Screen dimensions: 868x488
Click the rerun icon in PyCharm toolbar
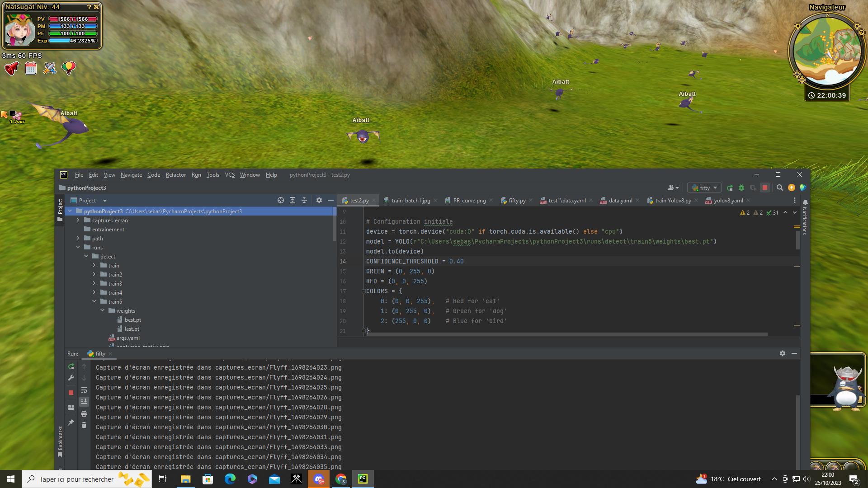point(730,188)
